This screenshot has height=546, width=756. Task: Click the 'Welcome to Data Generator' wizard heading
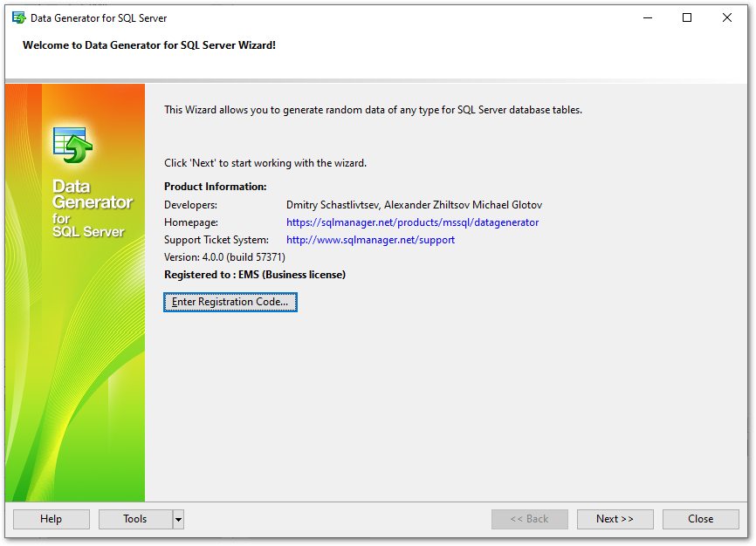click(149, 45)
